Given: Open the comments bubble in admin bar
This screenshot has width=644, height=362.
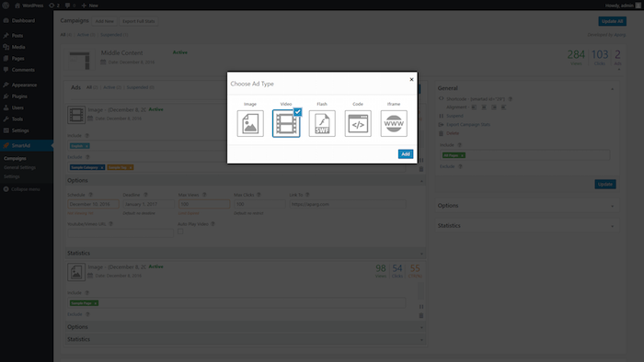Looking at the screenshot, I should (x=70, y=6).
